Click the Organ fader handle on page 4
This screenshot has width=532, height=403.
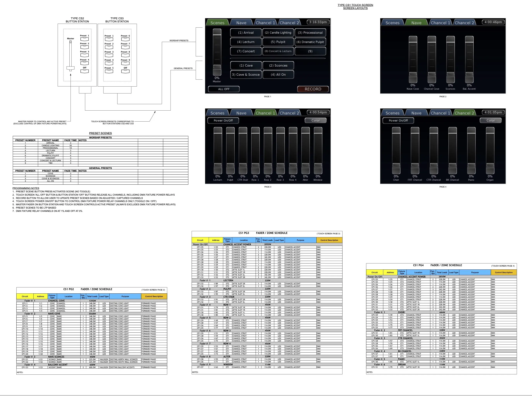click(x=490, y=165)
